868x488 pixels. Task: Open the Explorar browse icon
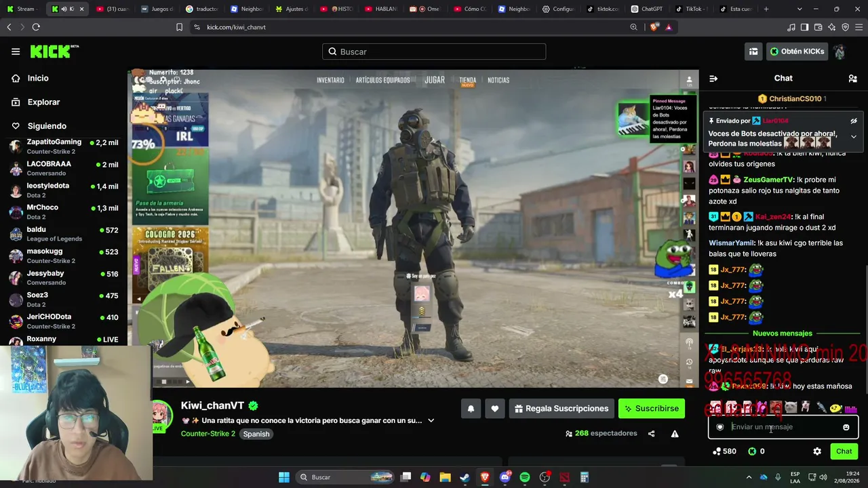click(x=16, y=102)
